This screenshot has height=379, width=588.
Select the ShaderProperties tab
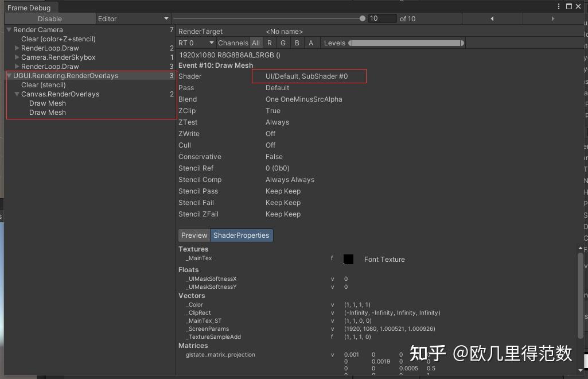(x=242, y=235)
